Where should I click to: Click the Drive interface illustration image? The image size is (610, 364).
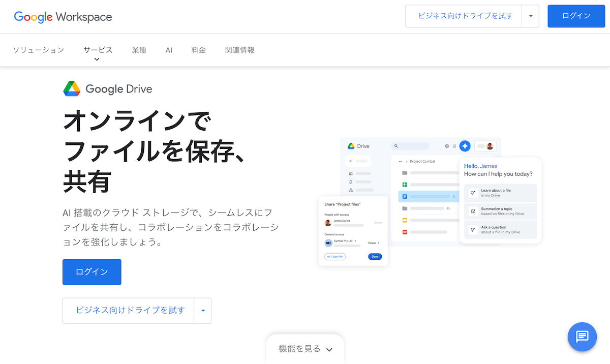(430, 202)
